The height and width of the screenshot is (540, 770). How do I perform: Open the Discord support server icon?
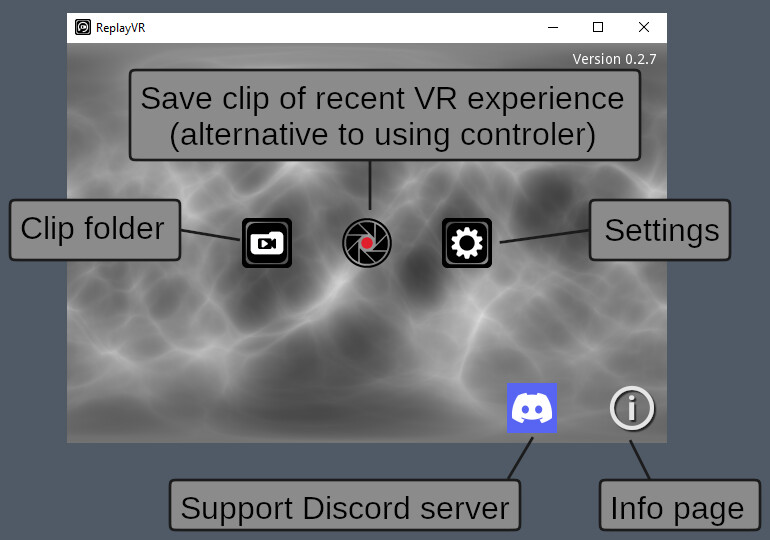click(532, 408)
